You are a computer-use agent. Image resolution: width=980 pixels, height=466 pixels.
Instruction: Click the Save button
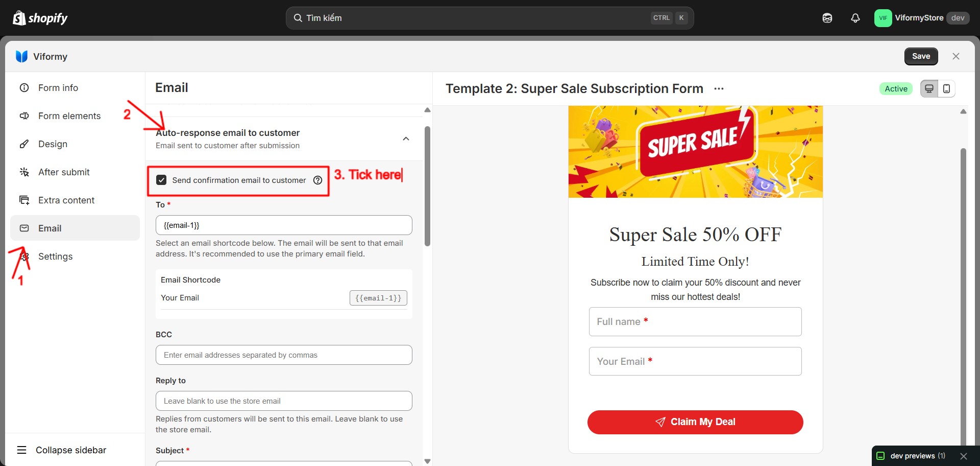tap(921, 56)
